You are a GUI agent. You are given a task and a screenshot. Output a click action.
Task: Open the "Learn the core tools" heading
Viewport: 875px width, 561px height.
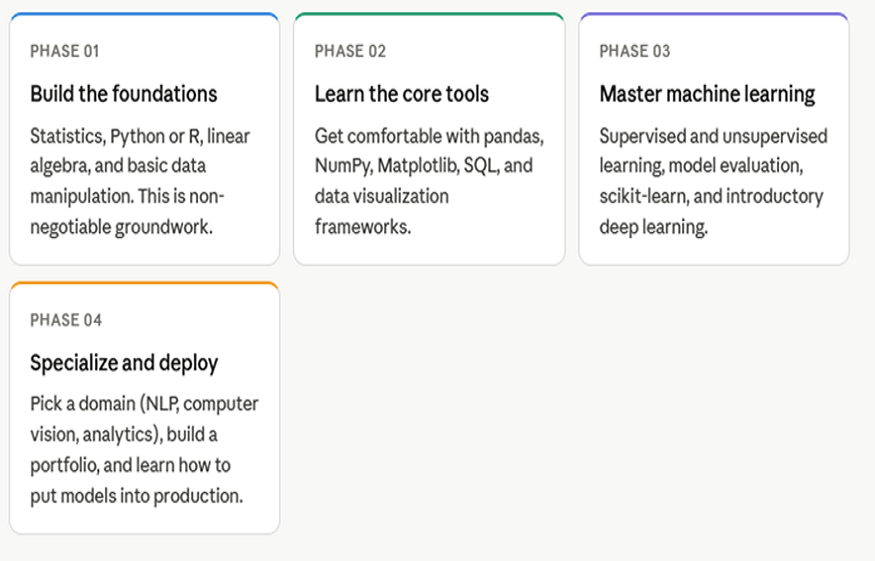[x=401, y=94]
